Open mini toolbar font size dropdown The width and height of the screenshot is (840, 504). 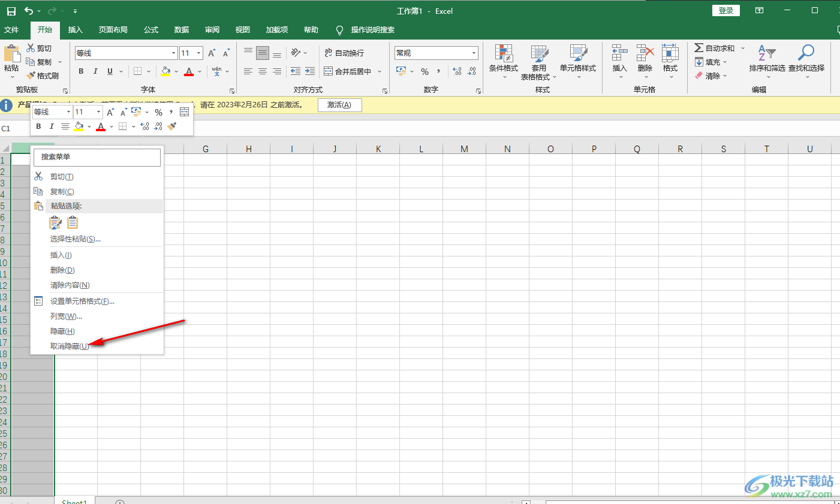[x=98, y=112]
